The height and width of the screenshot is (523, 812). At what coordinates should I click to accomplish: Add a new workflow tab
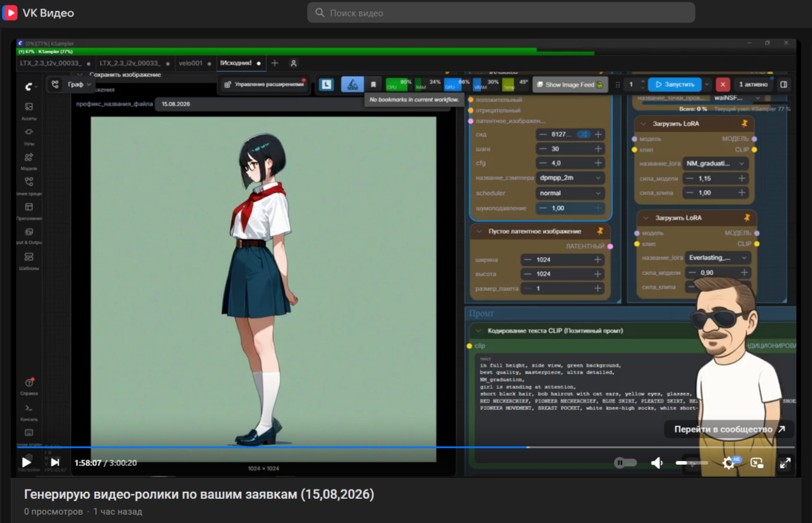tap(275, 63)
